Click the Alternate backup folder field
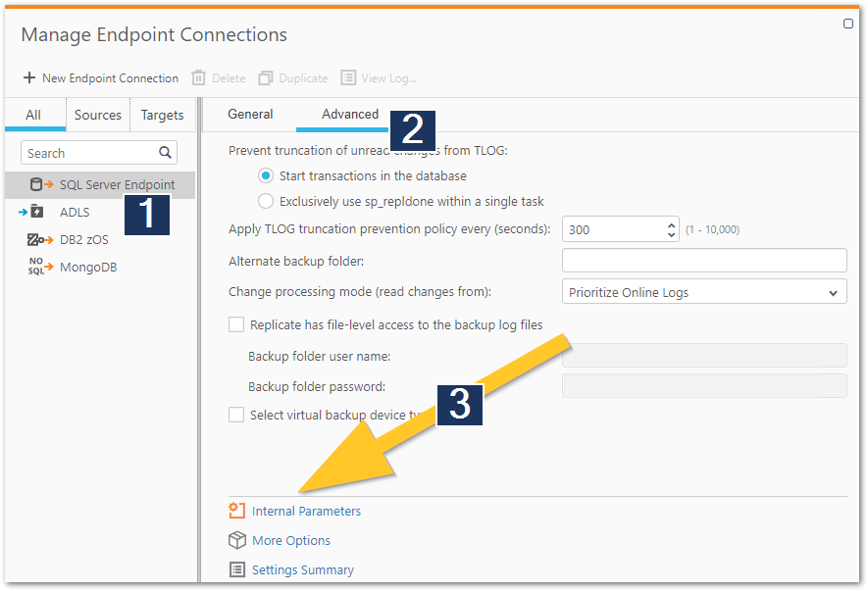The width and height of the screenshot is (868, 591). pyautogui.click(x=704, y=261)
